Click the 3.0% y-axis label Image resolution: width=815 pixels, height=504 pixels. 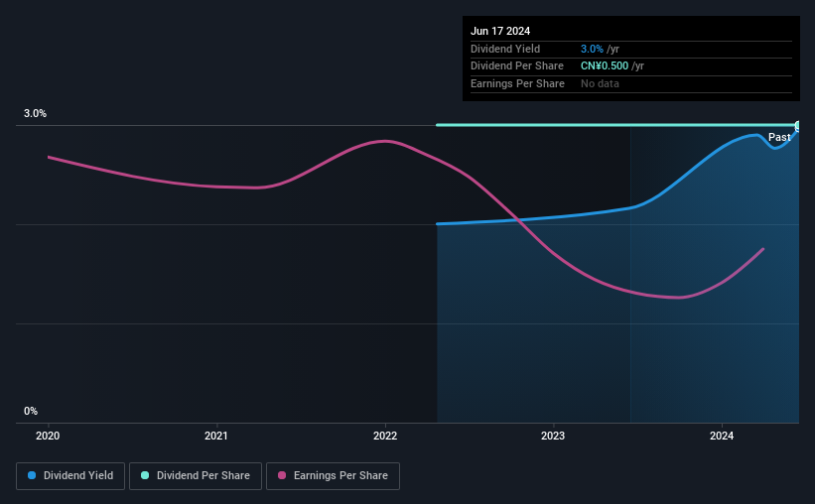pos(36,114)
